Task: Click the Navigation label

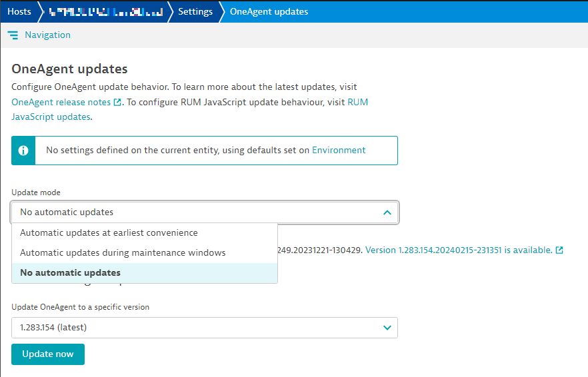Action: (x=47, y=35)
